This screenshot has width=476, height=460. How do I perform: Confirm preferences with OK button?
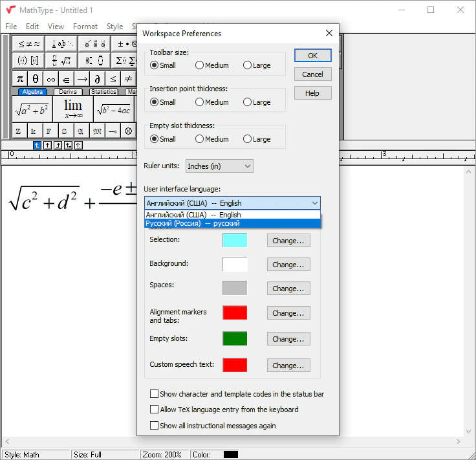coord(312,56)
